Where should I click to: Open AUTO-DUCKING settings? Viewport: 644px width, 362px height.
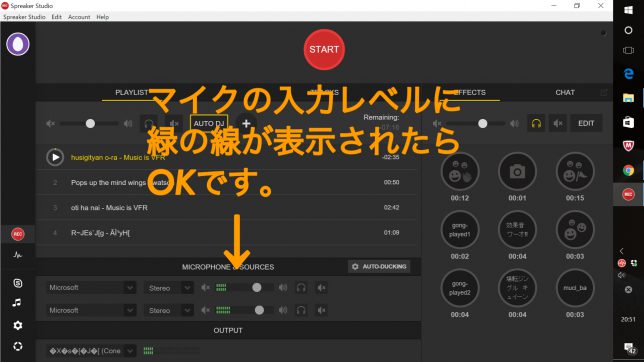tap(379, 267)
